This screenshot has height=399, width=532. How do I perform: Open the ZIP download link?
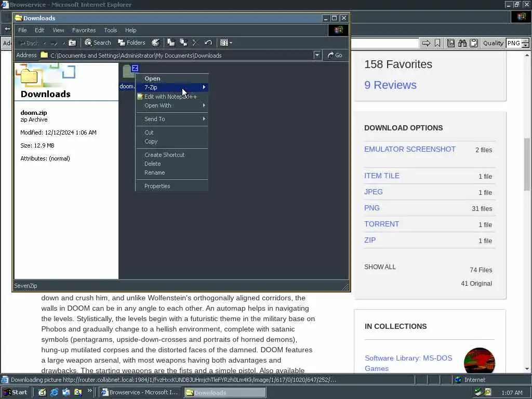pyautogui.click(x=370, y=240)
